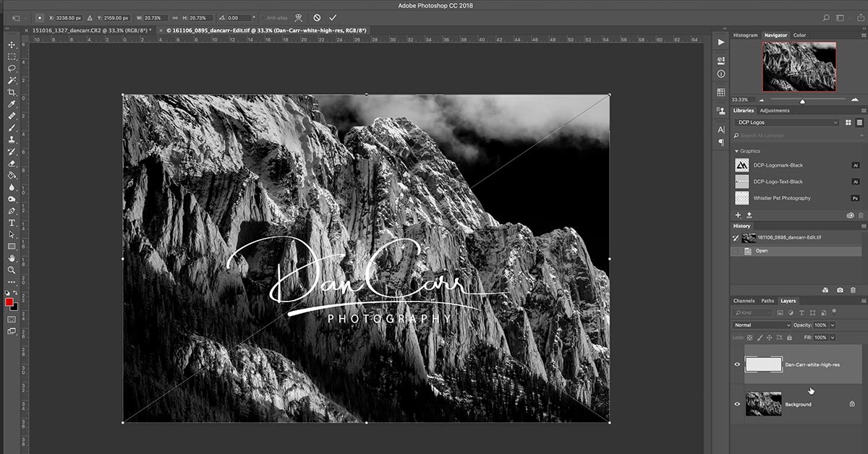Toggle Lock transparent pixels on the layer

coord(749,338)
